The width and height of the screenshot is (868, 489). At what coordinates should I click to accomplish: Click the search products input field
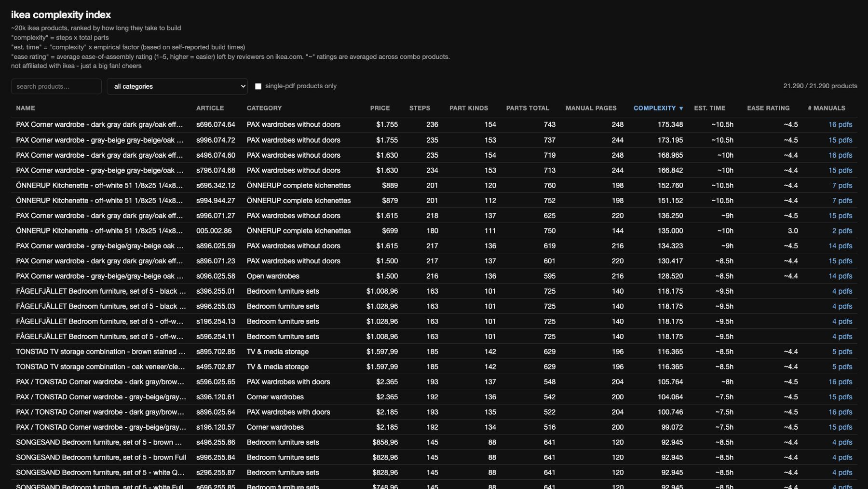[x=56, y=86]
